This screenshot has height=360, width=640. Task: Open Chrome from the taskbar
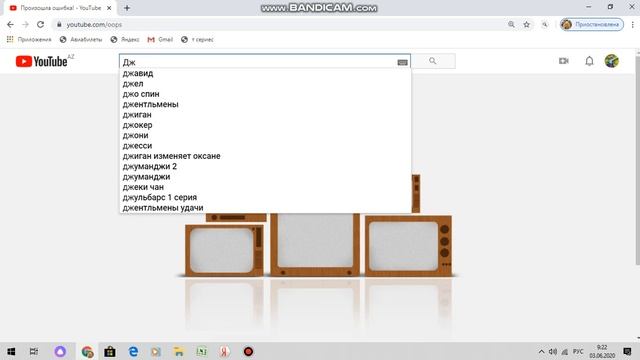point(87,351)
